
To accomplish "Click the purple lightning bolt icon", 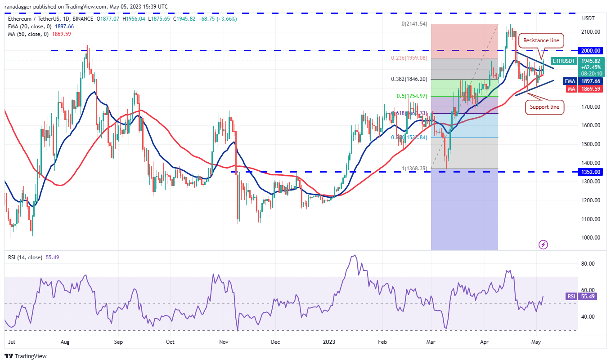I will [543, 244].
